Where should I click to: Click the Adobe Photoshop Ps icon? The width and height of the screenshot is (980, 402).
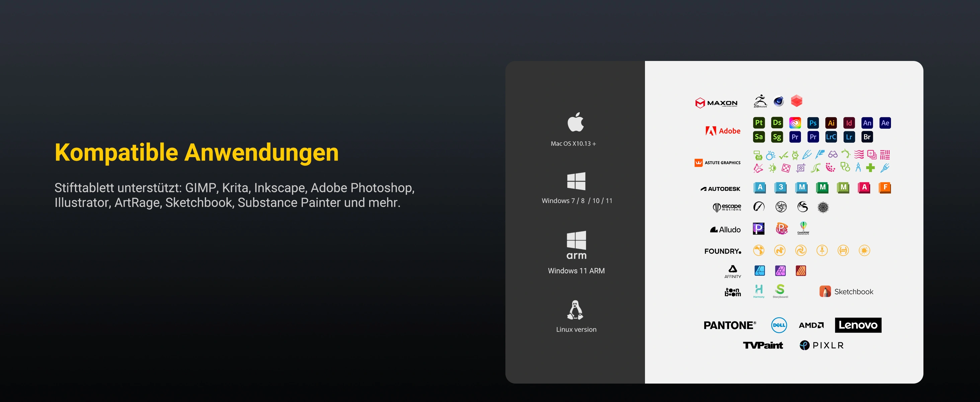(x=813, y=123)
